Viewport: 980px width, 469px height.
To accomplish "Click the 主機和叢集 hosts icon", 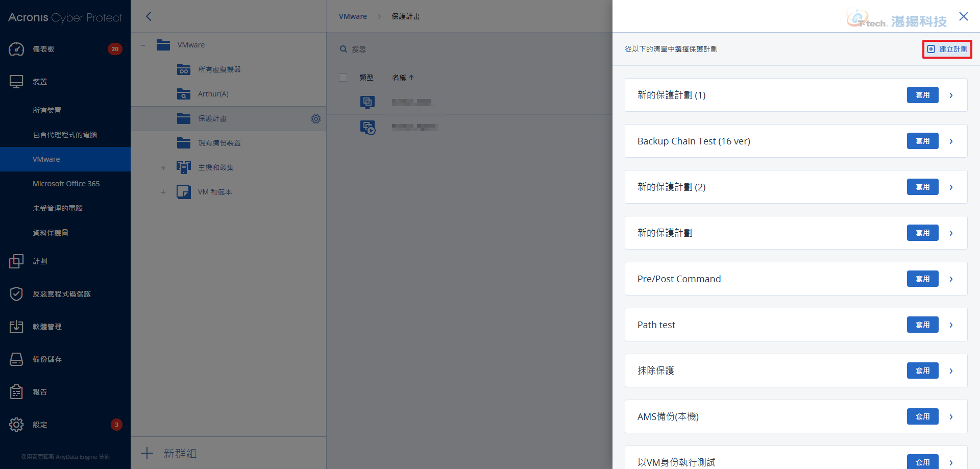I will tap(184, 167).
